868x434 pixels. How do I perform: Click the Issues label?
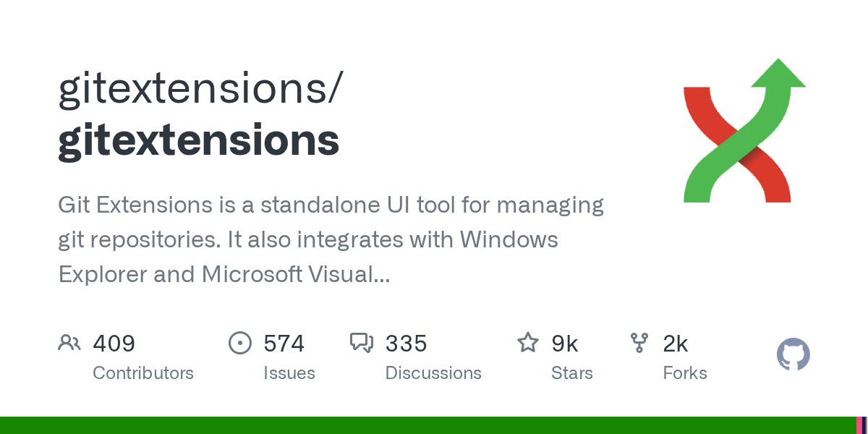click(289, 373)
